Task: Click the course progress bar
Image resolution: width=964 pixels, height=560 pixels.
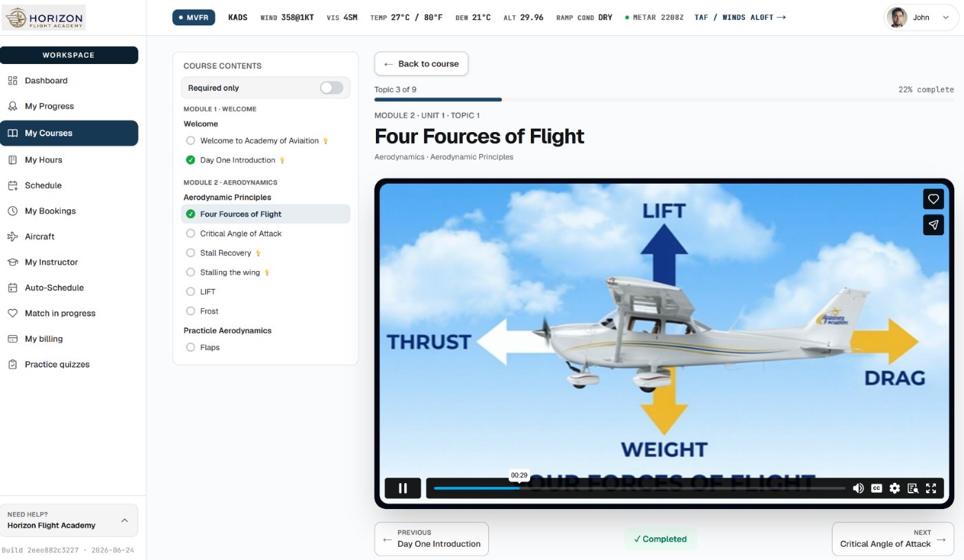Action: coord(664,100)
